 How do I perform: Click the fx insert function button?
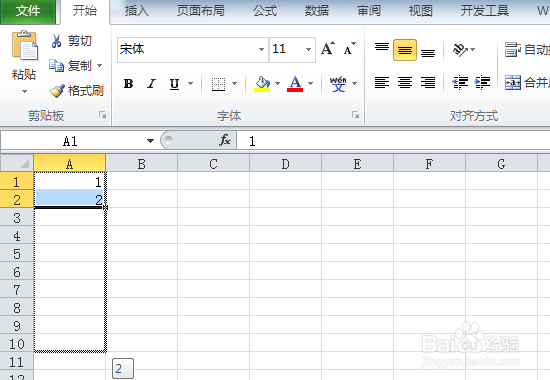click(x=225, y=140)
